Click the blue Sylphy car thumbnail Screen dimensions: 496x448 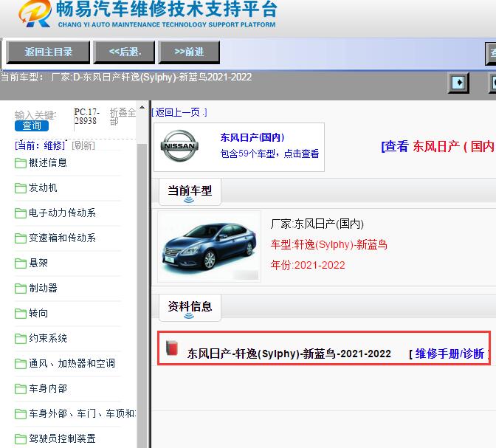pyautogui.click(x=209, y=247)
